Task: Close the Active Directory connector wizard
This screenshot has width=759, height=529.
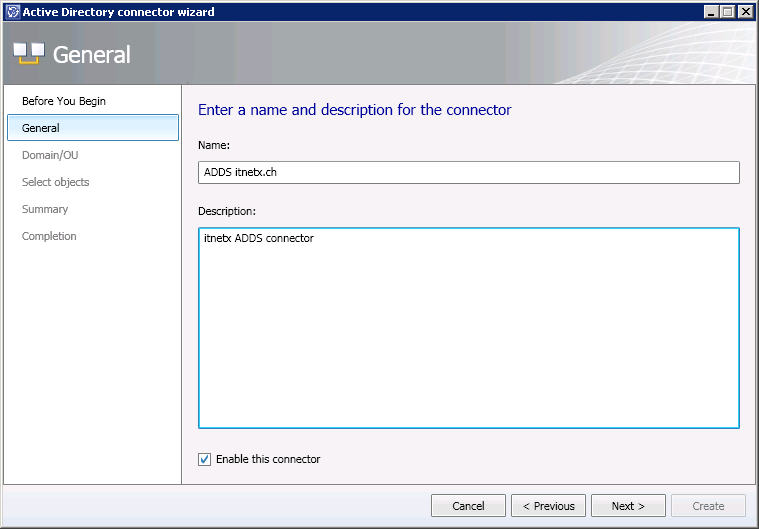Action: pos(744,12)
